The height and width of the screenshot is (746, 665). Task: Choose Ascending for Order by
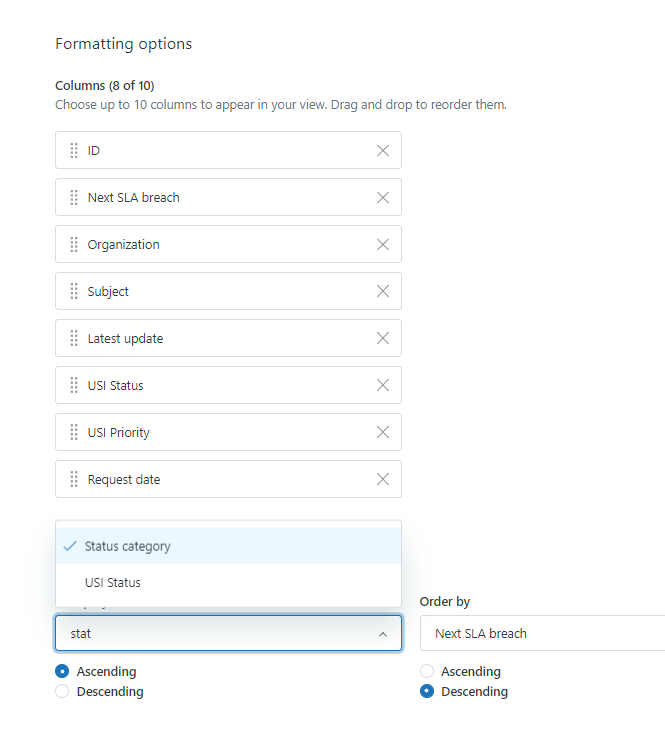click(x=428, y=672)
